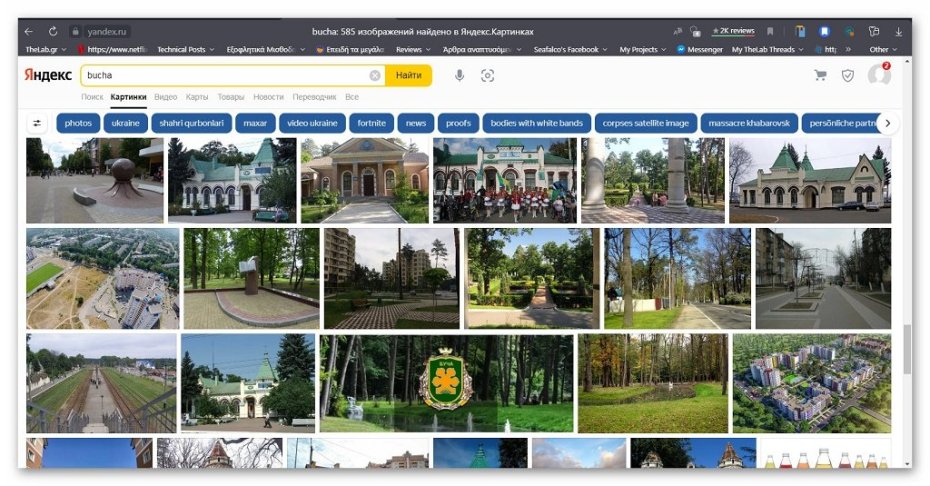Clear the search query with the X icon
930x486 pixels.
[x=375, y=75]
